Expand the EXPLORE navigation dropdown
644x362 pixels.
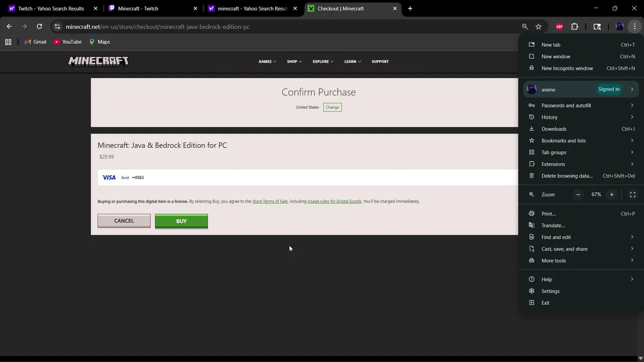pos(323,61)
